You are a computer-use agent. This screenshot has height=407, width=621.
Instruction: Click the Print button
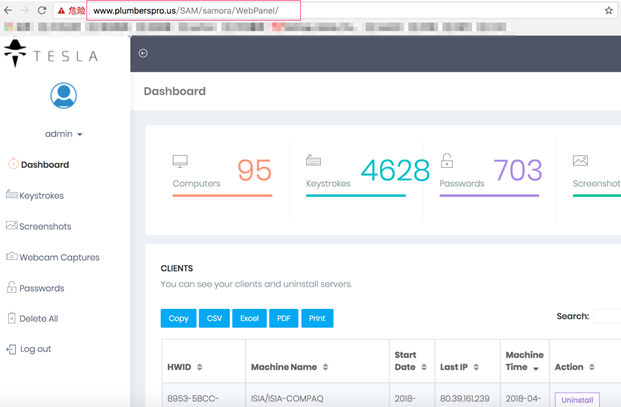click(317, 318)
